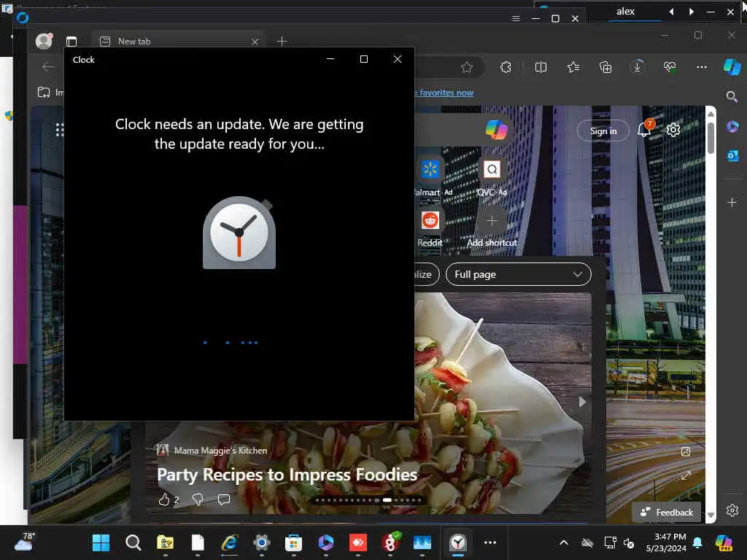Click Sign in button
747x560 pixels.
[603, 131]
